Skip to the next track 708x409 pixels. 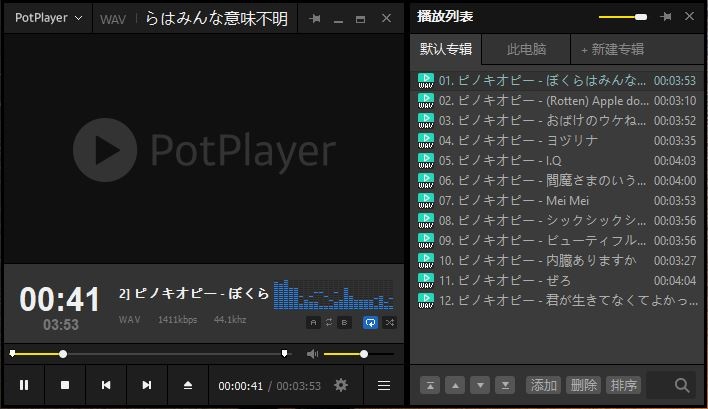point(147,385)
